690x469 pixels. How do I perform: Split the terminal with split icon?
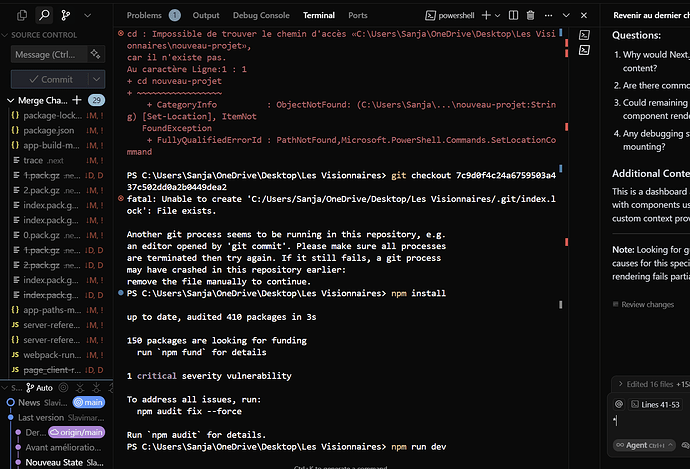pyautogui.click(x=513, y=15)
